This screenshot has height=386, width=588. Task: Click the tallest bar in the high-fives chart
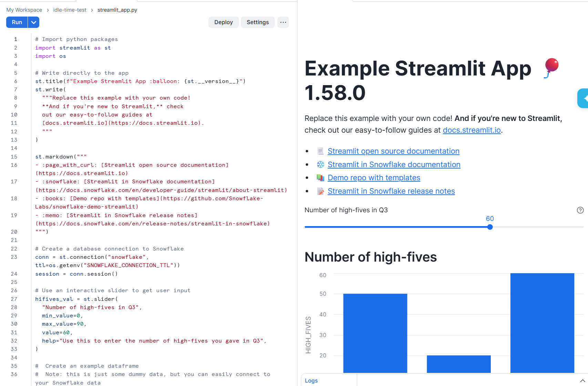point(542,323)
